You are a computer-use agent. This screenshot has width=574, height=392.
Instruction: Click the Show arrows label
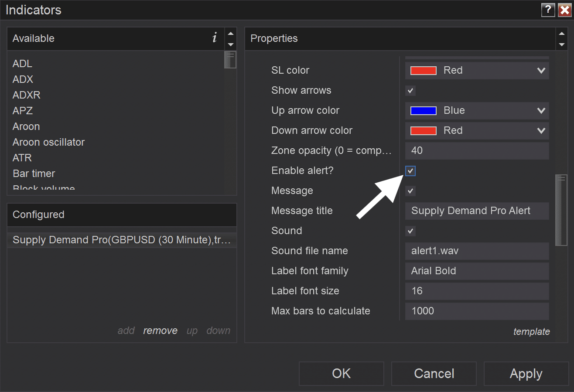coord(301,90)
